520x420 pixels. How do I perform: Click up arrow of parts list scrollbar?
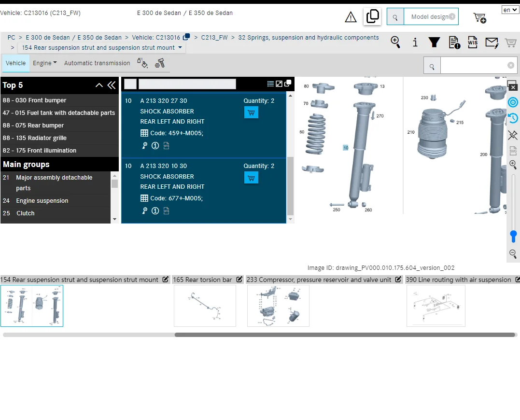click(x=291, y=96)
